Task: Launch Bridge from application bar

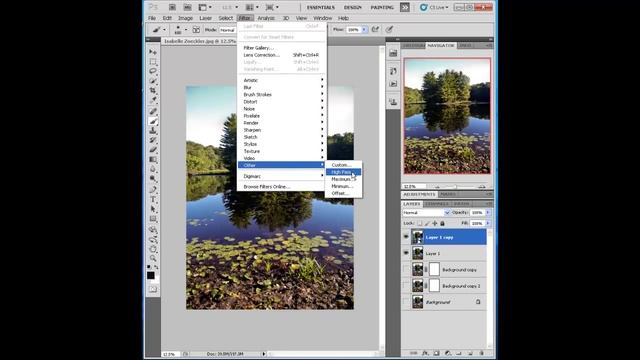Action: coord(172,7)
